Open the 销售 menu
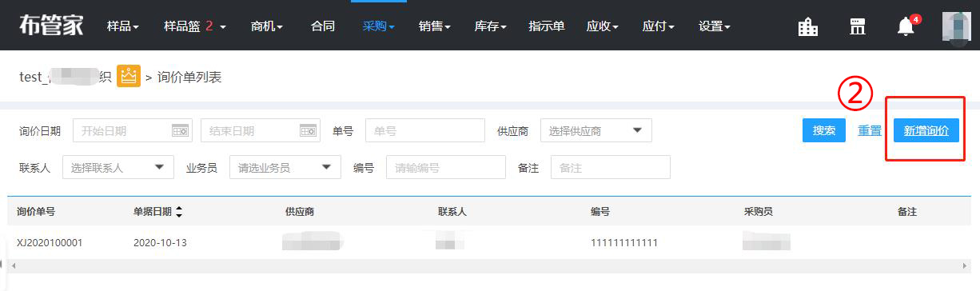Image resolution: width=980 pixels, height=291 pixels. (x=435, y=26)
